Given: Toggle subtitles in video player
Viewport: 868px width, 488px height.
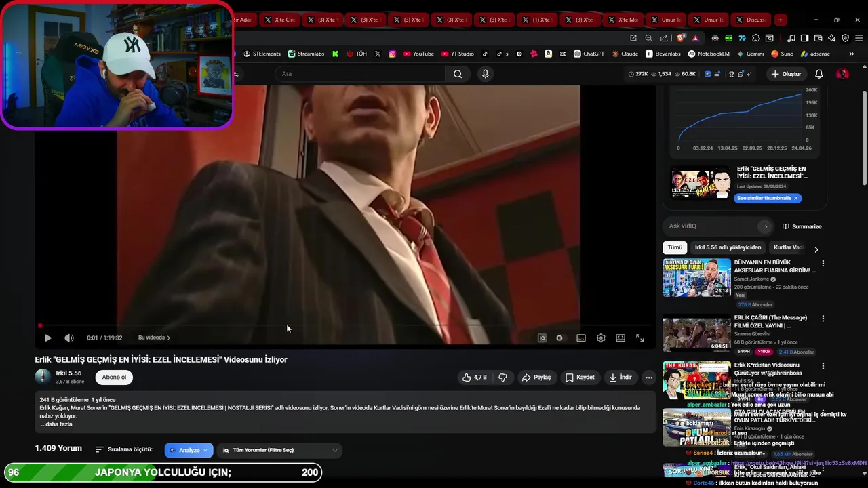Looking at the screenshot, I should (x=581, y=338).
